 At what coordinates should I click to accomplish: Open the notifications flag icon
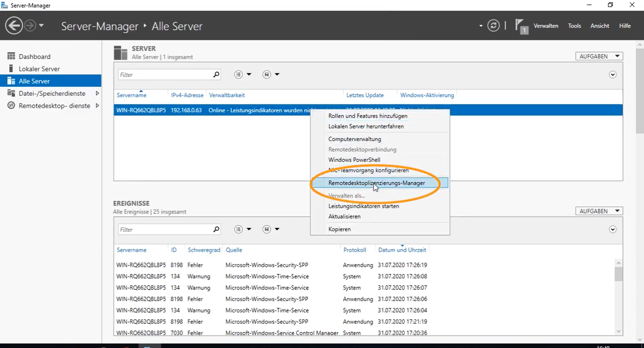521,26
